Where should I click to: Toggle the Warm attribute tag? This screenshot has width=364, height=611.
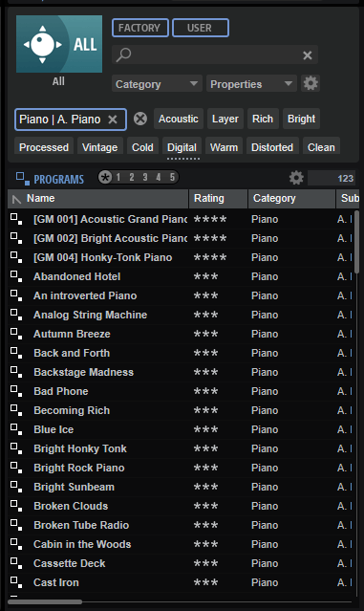coord(224,146)
